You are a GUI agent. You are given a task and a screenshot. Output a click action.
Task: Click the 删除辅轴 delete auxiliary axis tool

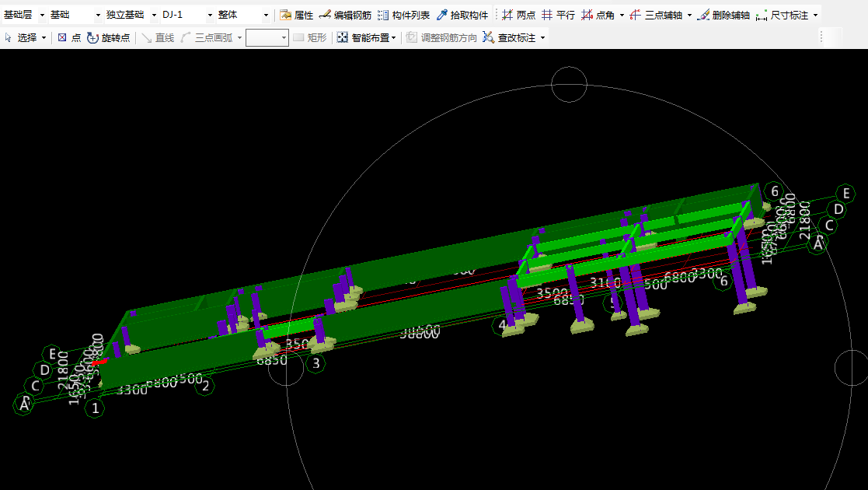[723, 15]
